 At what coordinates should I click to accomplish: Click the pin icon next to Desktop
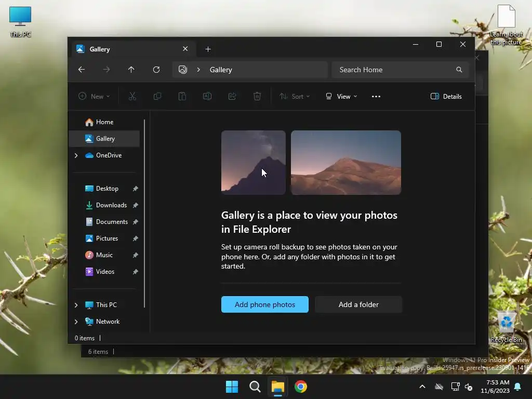click(136, 189)
